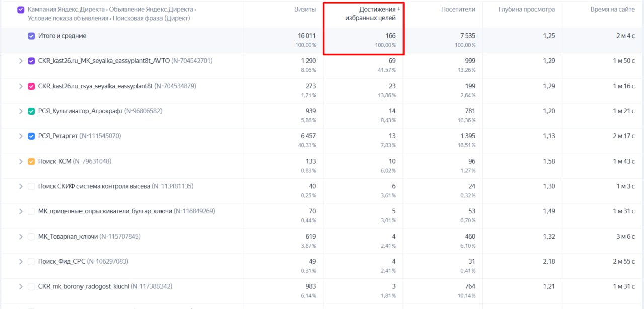Click the Визиты column header

tap(305, 10)
